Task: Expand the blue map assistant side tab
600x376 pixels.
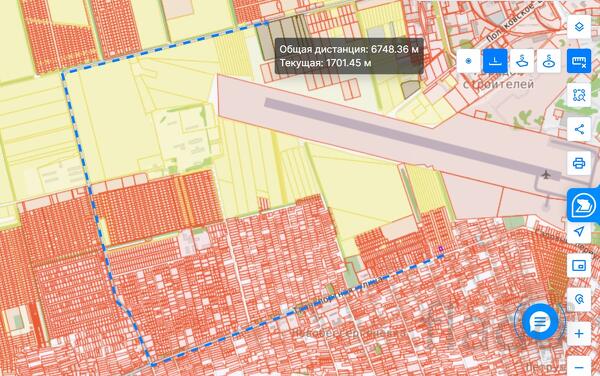Action: tap(583, 205)
